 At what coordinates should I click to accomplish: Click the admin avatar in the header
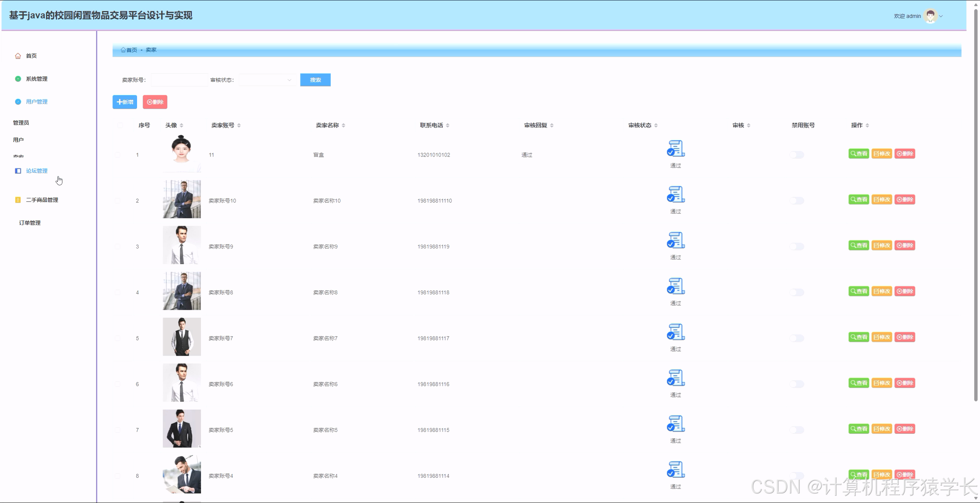tap(930, 16)
